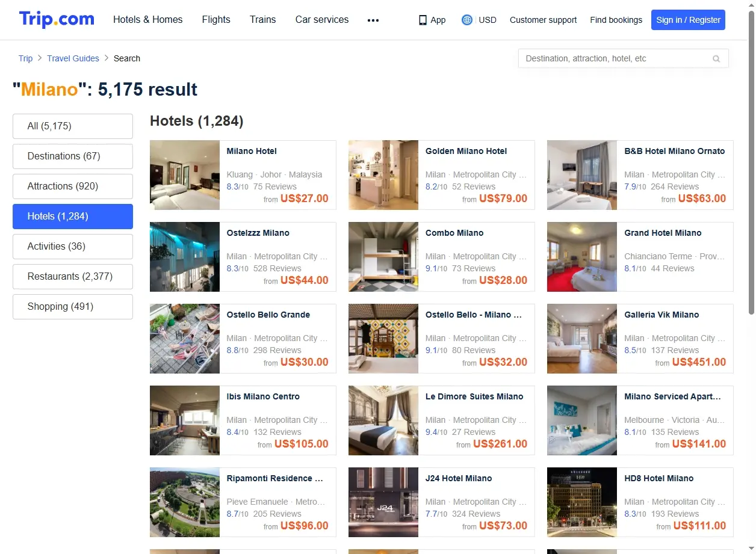Open Find bookings link
The image size is (756, 554).
[x=616, y=20]
